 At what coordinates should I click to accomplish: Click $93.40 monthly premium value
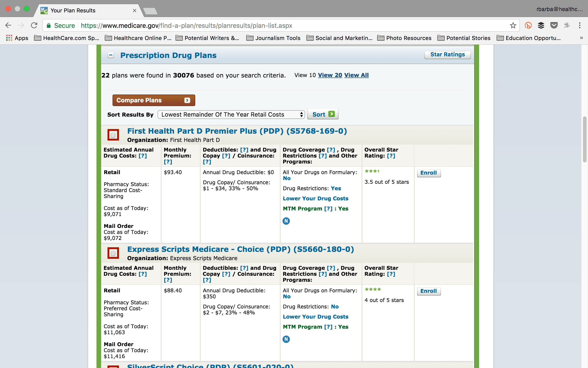coord(173,172)
